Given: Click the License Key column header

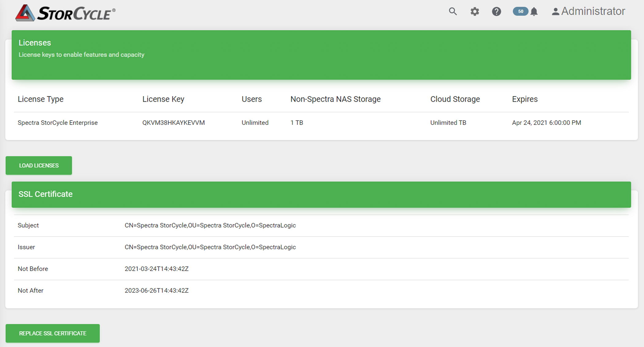Looking at the screenshot, I should pos(163,99).
